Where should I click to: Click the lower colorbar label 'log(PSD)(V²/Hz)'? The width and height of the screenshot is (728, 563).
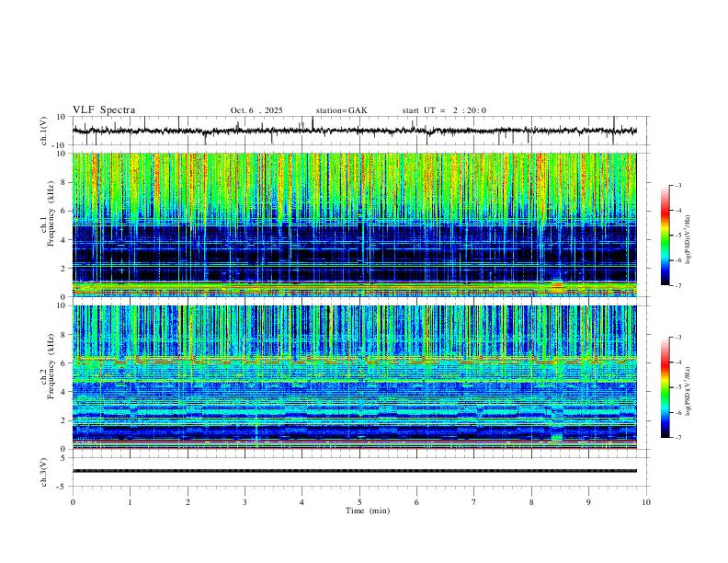(x=688, y=391)
